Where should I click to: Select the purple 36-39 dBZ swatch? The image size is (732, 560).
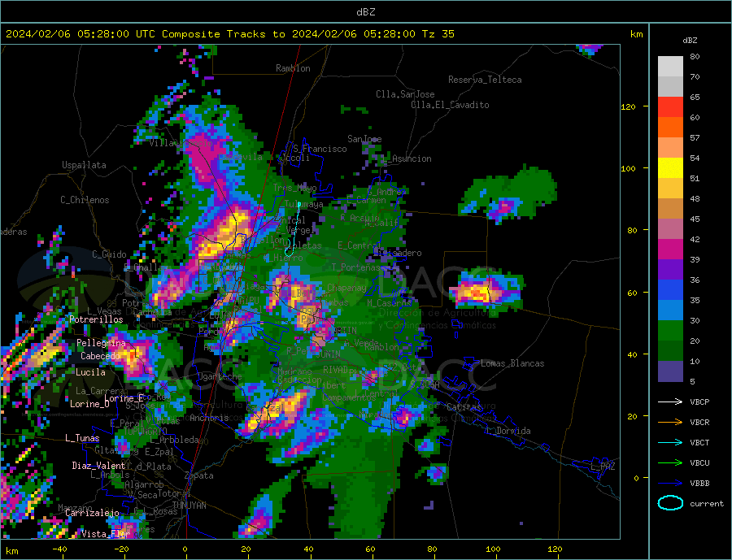(670, 270)
